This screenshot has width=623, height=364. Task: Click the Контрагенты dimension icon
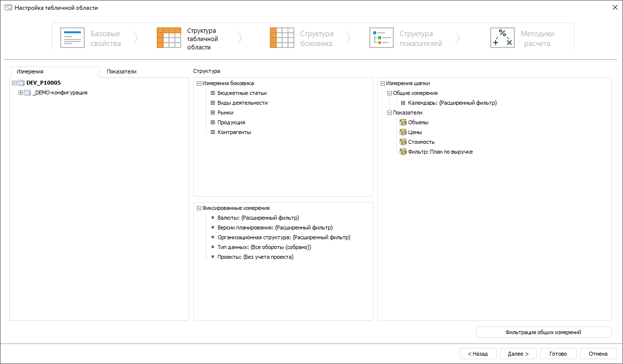213,132
